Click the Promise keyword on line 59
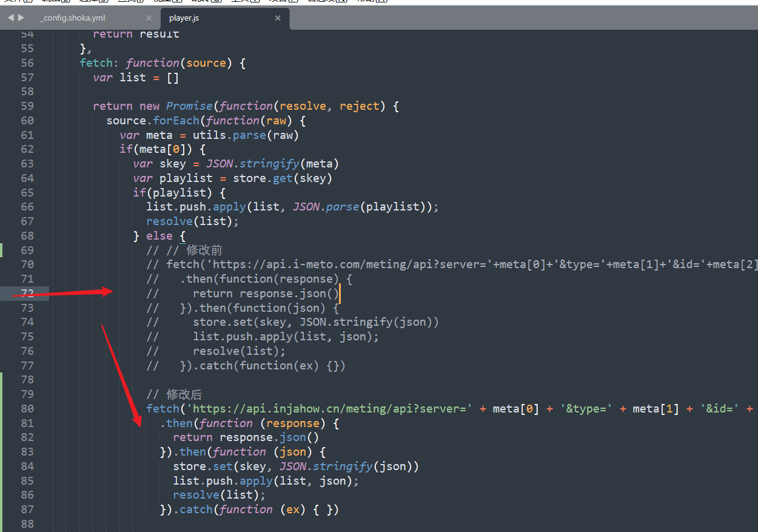The image size is (758, 532). click(189, 106)
